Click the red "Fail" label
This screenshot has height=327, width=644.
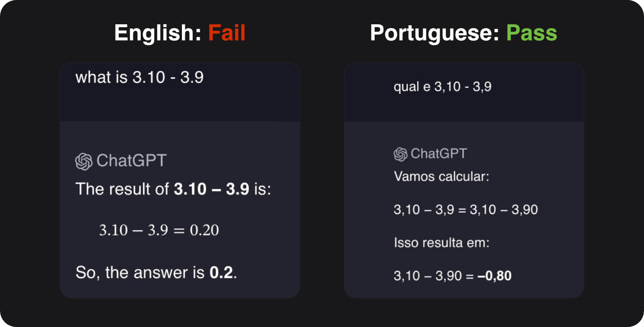click(227, 34)
